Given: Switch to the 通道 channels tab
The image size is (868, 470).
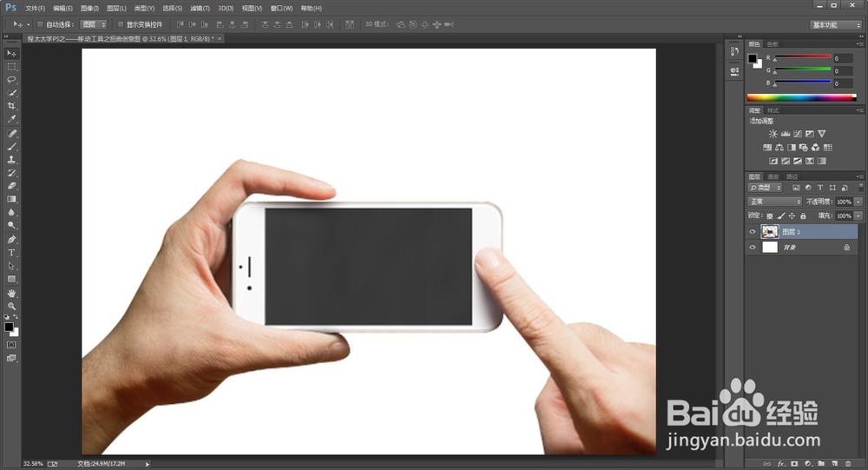Looking at the screenshot, I should click(x=773, y=176).
